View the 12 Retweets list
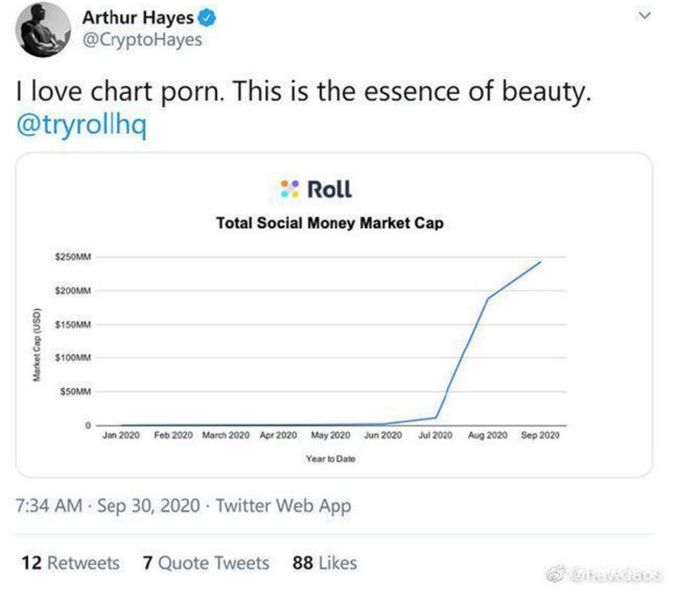The width and height of the screenshot is (679, 616). pyautogui.click(x=70, y=563)
